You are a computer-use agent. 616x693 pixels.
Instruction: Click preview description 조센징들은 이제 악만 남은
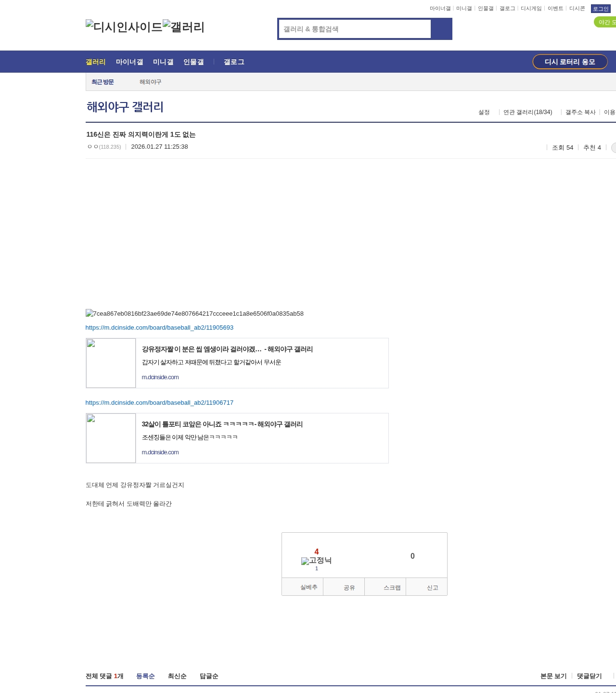tap(190, 437)
